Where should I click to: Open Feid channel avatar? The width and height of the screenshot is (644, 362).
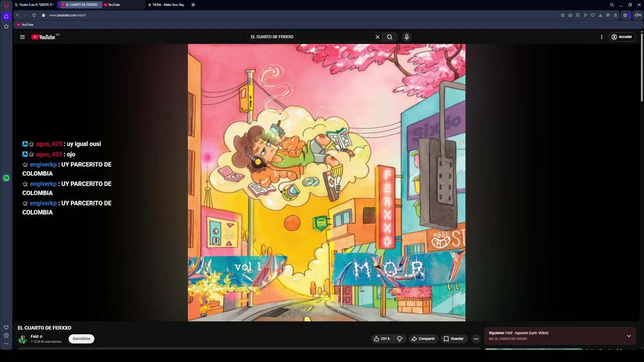(x=23, y=339)
